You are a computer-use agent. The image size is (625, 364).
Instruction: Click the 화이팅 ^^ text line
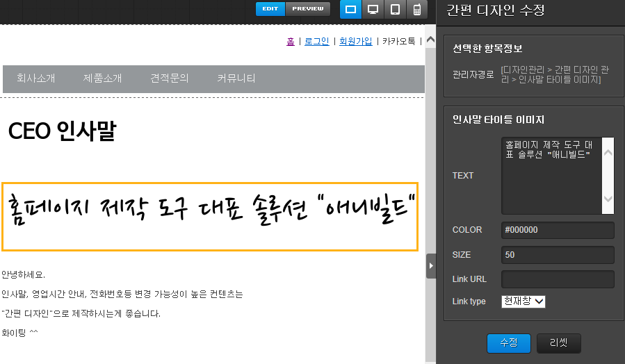pyautogui.click(x=19, y=333)
